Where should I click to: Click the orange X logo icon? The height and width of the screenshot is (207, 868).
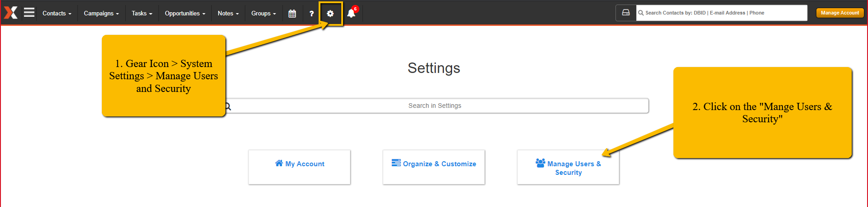tap(11, 13)
